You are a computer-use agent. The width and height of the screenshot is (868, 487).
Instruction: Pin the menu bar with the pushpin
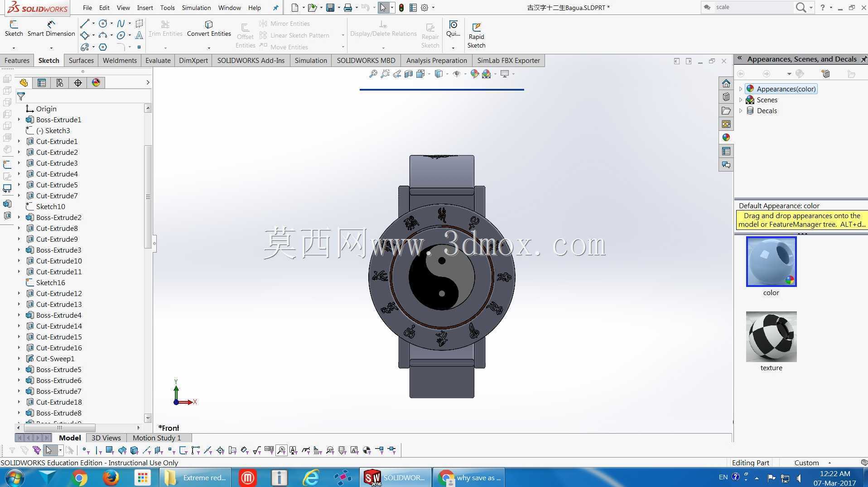click(275, 8)
